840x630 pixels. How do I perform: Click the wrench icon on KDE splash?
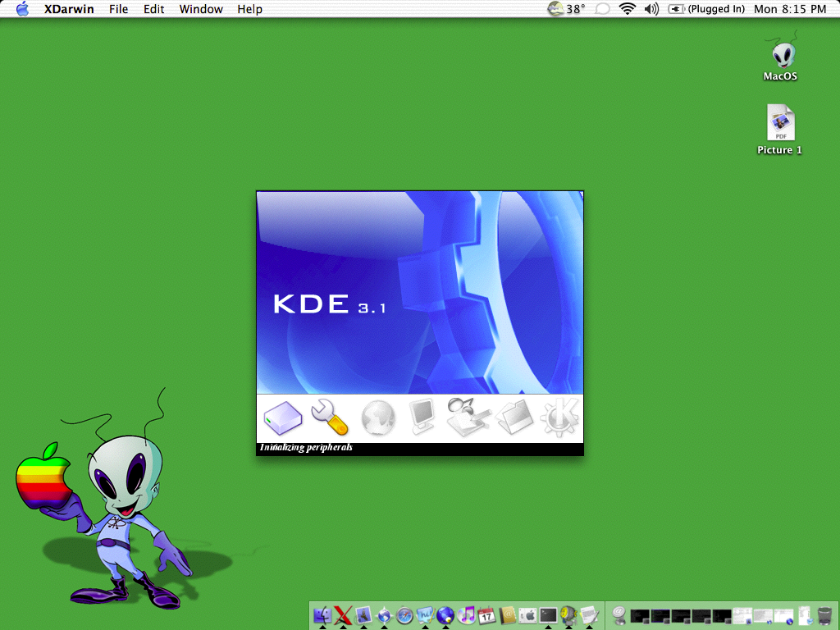[x=330, y=417]
